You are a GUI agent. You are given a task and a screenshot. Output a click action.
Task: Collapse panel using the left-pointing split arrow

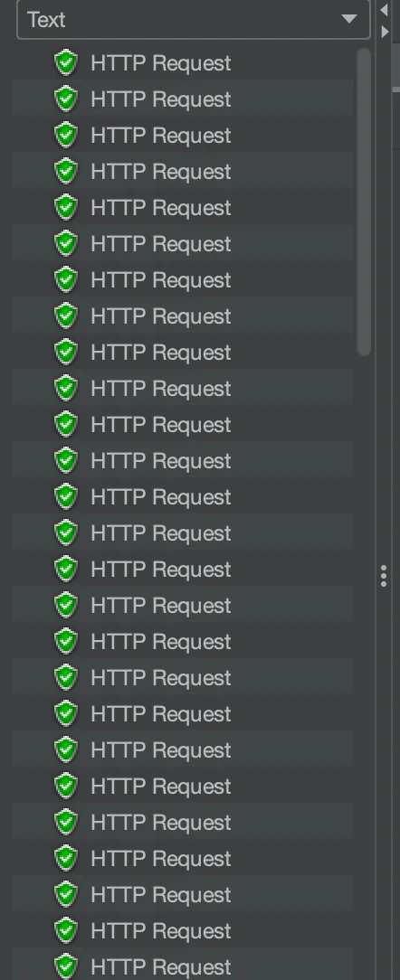coord(385,11)
